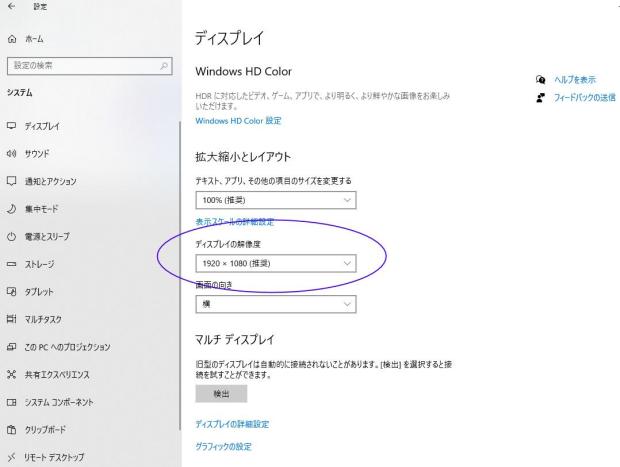Open Windows HD Color 設定 link

pyautogui.click(x=238, y=121)
